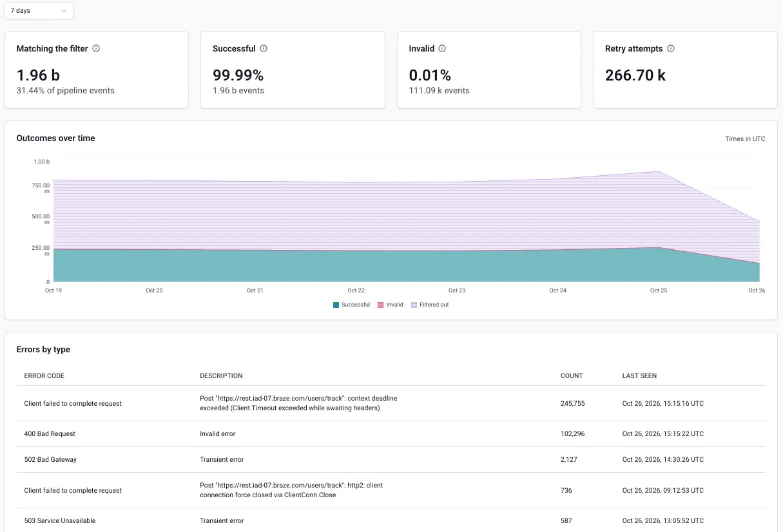Click the 111.09 k events text
The width and height of the screenshot is (783, 532).
[x=440, y=91]
